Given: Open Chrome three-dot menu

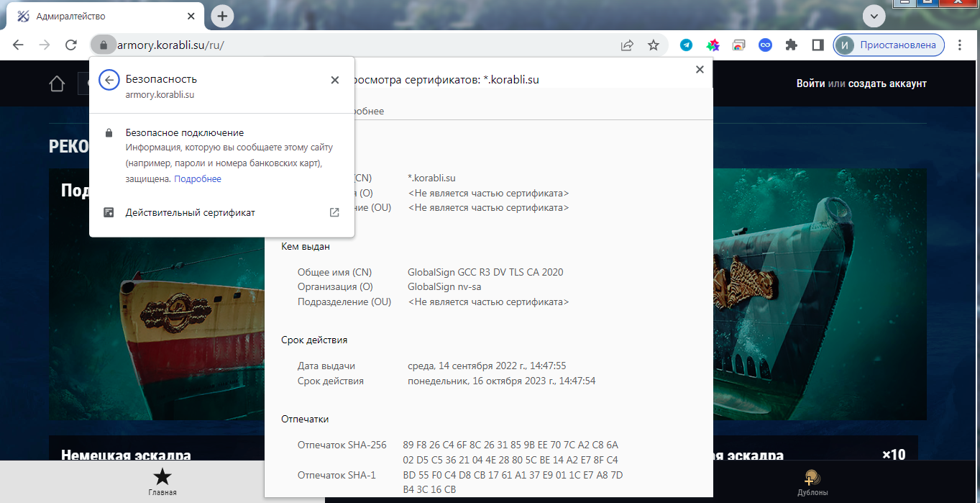Looking at the screenshot, I should coord(960,45).
